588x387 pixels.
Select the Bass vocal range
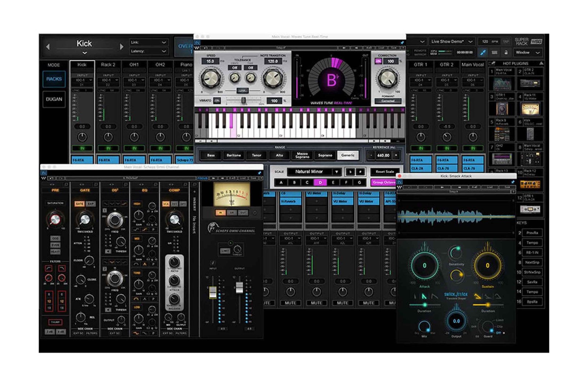pyautogui.click(x=211, y=155)
